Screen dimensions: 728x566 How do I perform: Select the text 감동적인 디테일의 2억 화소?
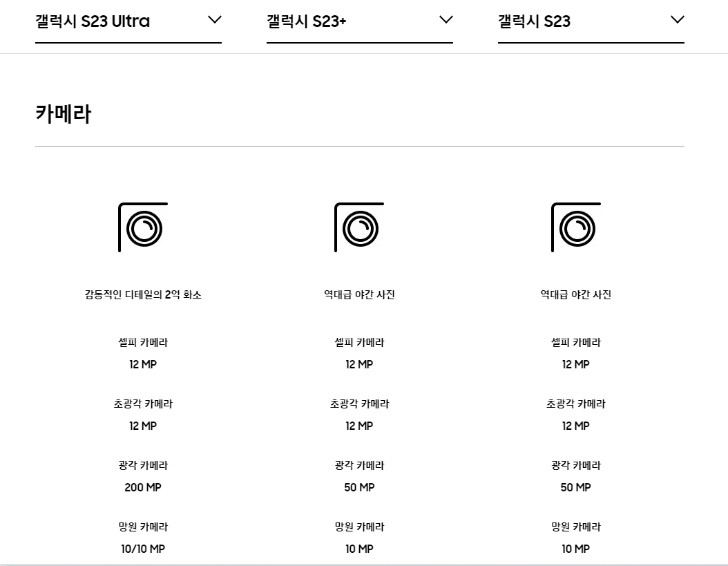point(143,294)
